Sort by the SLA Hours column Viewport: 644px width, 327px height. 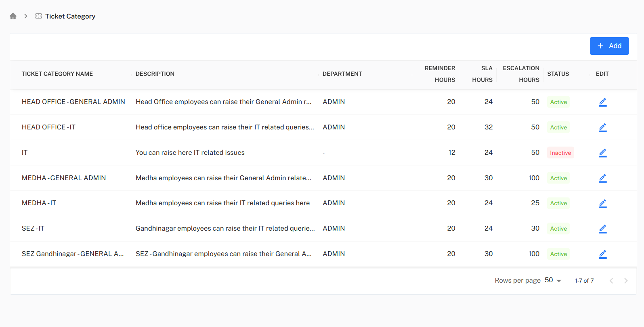482,74
